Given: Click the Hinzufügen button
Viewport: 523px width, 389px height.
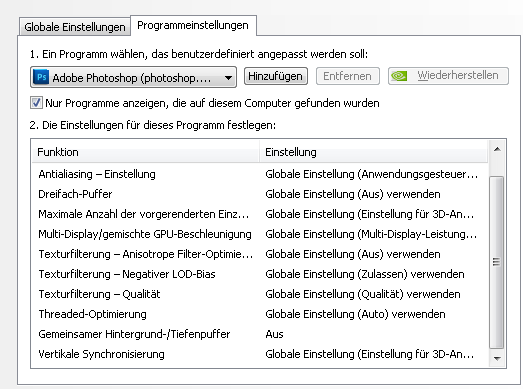Looking at the screenshot, I should tap(276, 76).
